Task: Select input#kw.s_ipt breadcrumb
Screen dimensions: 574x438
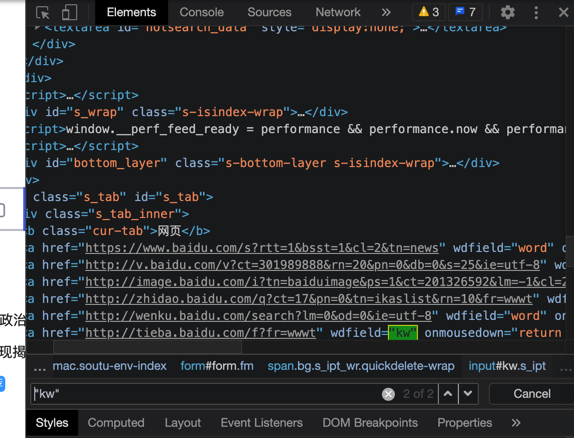Action: click(x=507, y=366)
